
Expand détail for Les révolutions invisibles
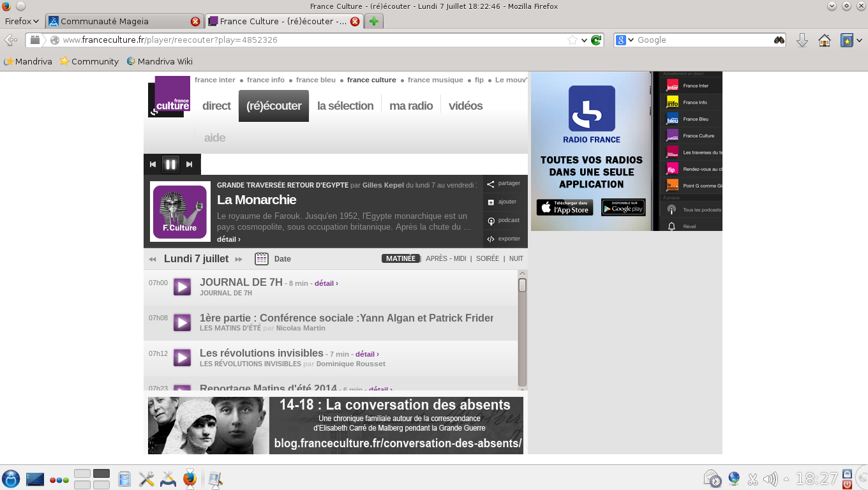coord(367,354)
